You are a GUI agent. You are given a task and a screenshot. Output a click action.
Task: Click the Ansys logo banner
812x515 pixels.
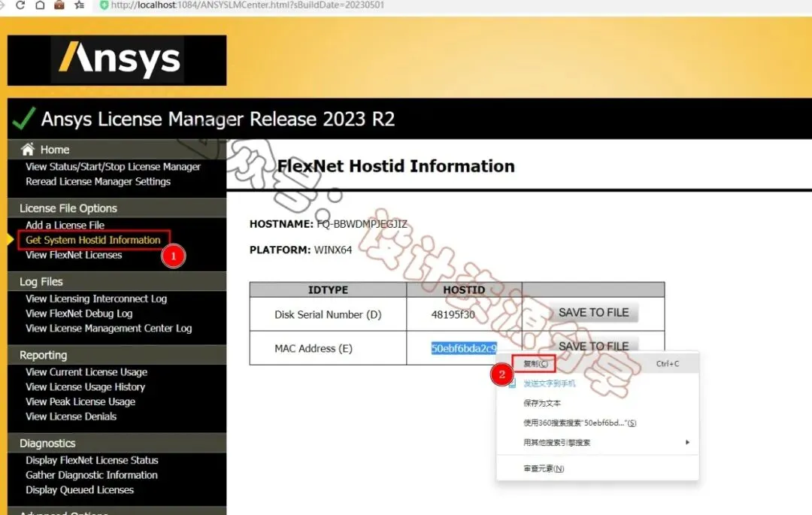(x=117, y=60)
